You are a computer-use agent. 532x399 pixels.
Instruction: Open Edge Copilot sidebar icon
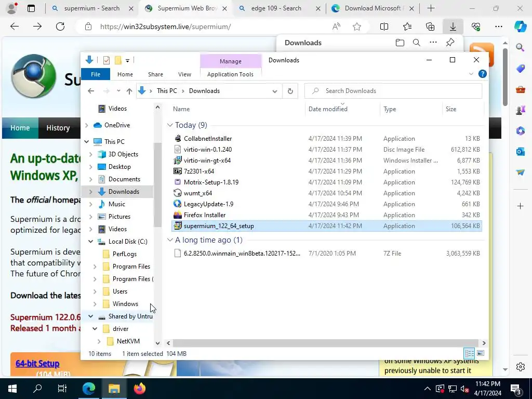click(520, 26)
